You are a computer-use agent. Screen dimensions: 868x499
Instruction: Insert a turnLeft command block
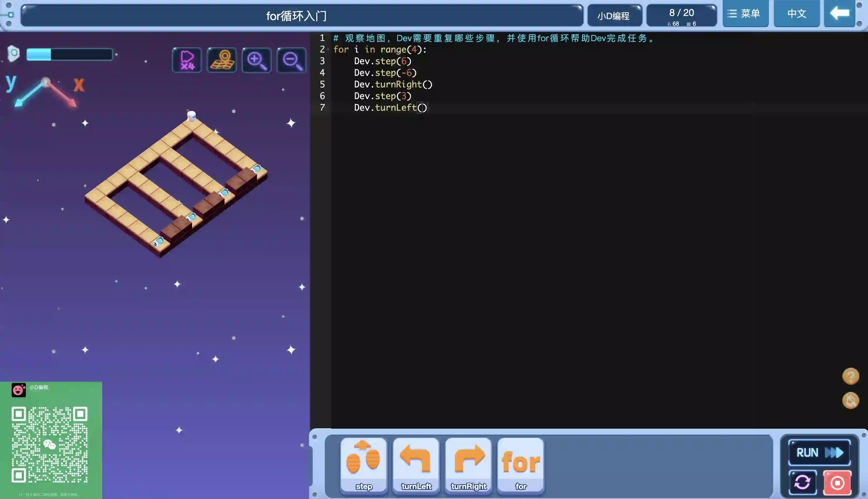point(416,465)
